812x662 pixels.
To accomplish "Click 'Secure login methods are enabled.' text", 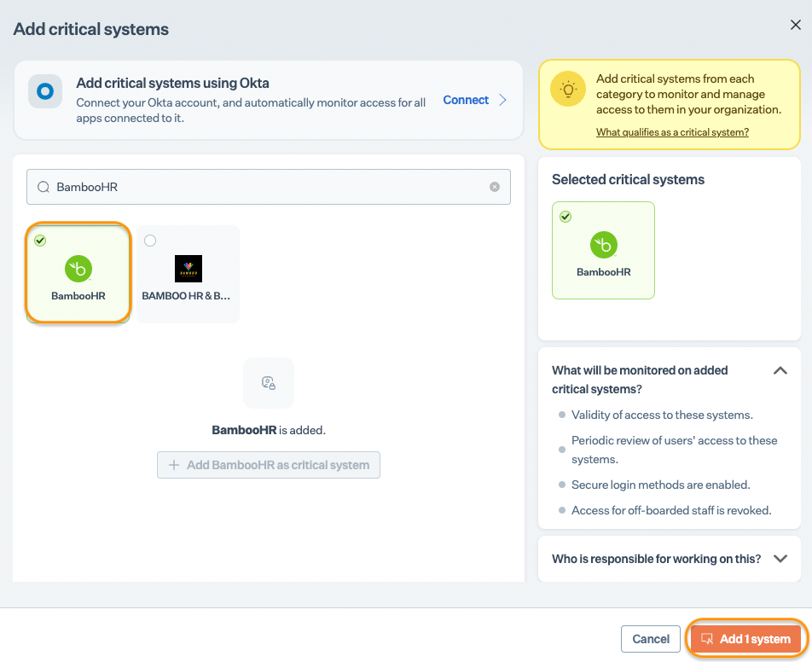I will pyautogui.click(x=660, y=485).
